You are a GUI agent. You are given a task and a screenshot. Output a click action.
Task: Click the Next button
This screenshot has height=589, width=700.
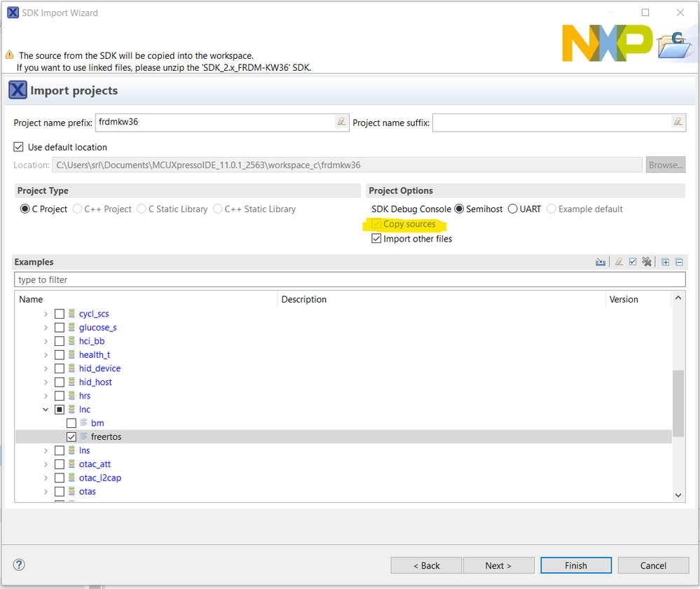point(499,565)
